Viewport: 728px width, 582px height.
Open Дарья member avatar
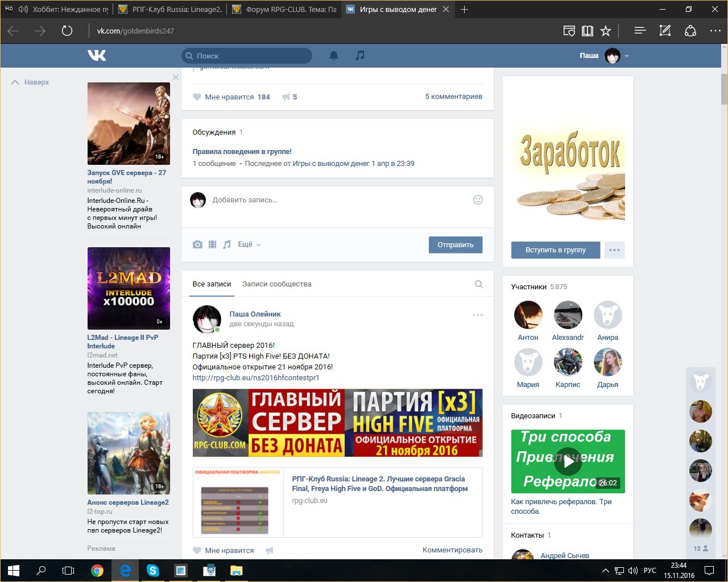(607, 362)
